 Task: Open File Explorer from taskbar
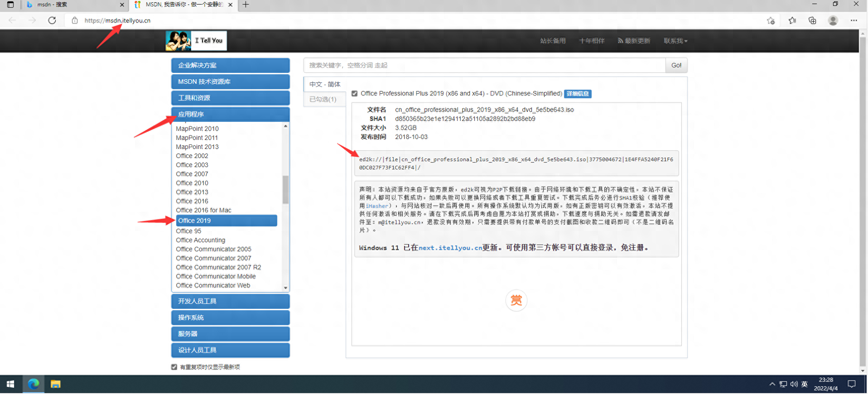55,384
